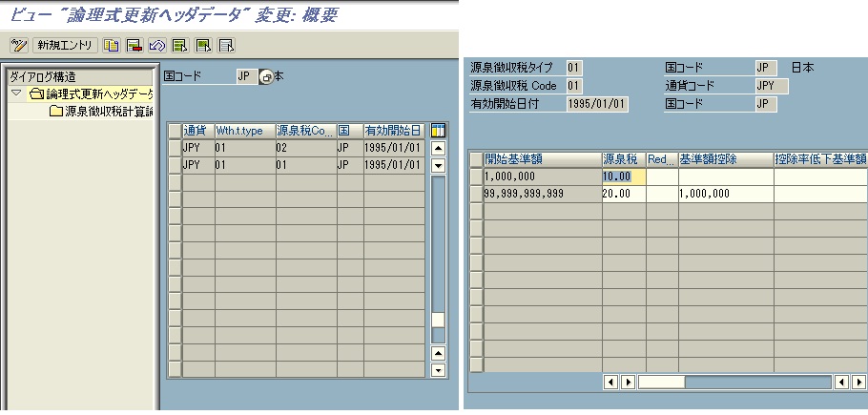Open the table column settings icon
Screen dimensions: 868x415
(x=438, y=131)
